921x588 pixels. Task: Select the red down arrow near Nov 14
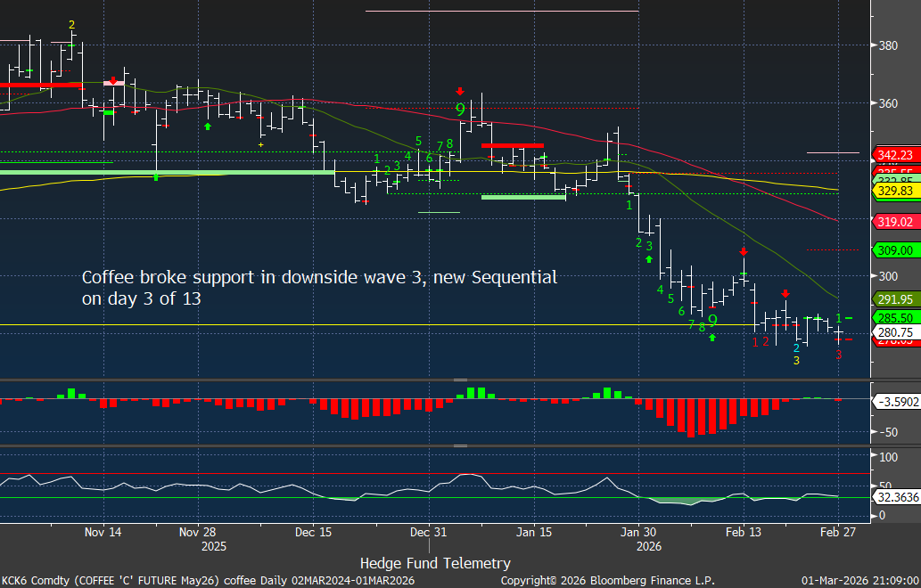point(113,80)
